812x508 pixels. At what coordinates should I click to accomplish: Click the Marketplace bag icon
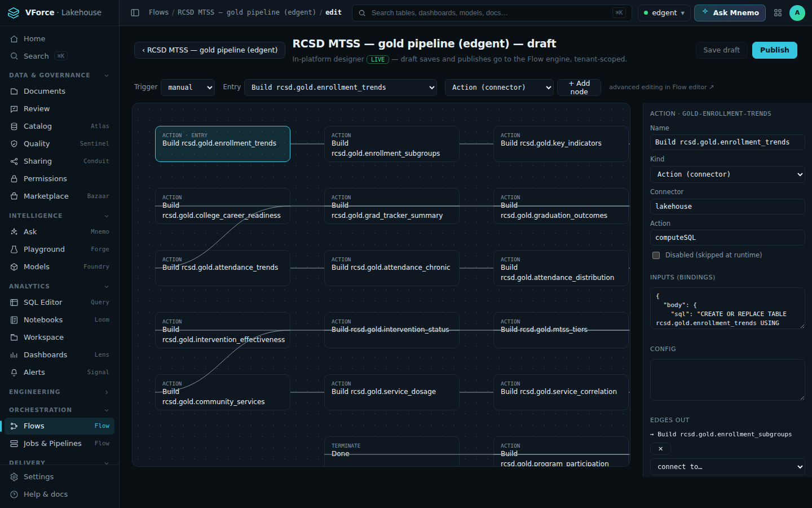14,196
